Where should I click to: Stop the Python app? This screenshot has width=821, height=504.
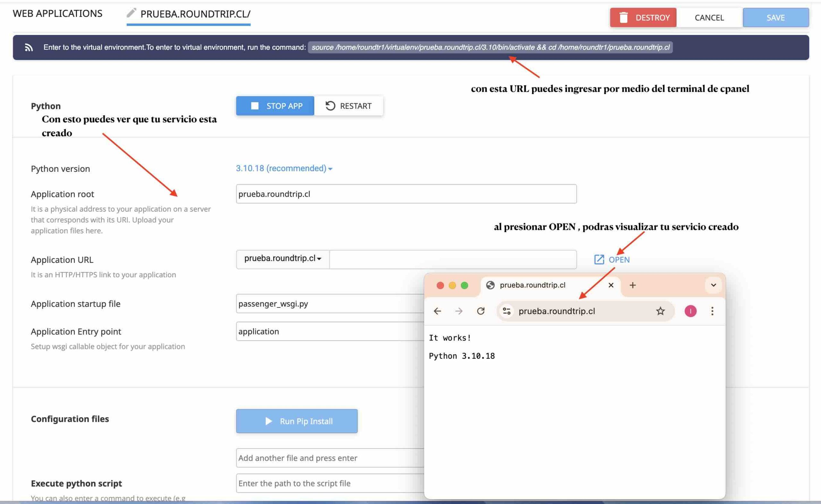(275, 106)
